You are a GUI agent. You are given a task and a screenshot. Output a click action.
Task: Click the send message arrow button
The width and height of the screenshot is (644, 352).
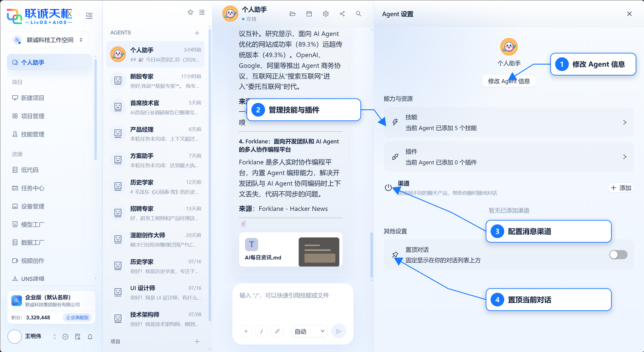point(339,331)
